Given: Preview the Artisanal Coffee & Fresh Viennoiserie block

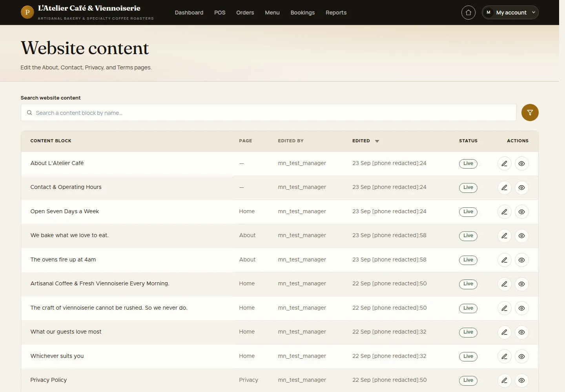Looking at the screenshot, I should coord(521,284).
